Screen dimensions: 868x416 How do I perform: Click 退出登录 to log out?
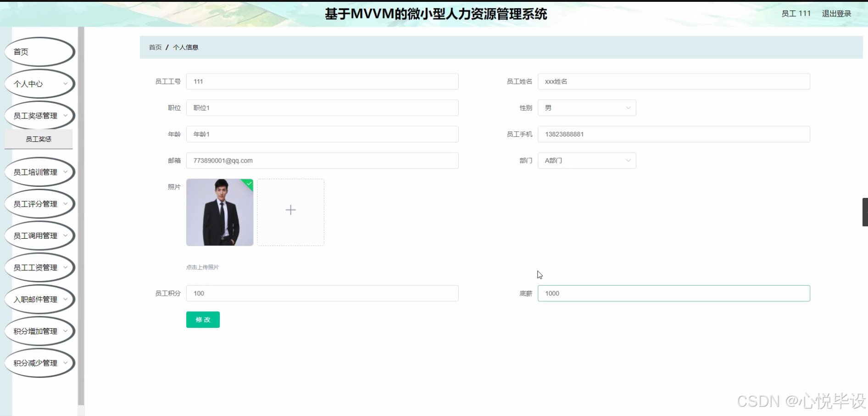click(836, 13)
